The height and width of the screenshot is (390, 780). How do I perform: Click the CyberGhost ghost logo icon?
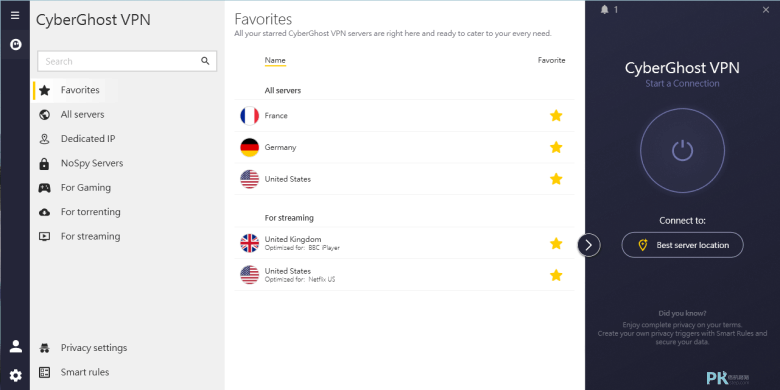pos(15,45)
